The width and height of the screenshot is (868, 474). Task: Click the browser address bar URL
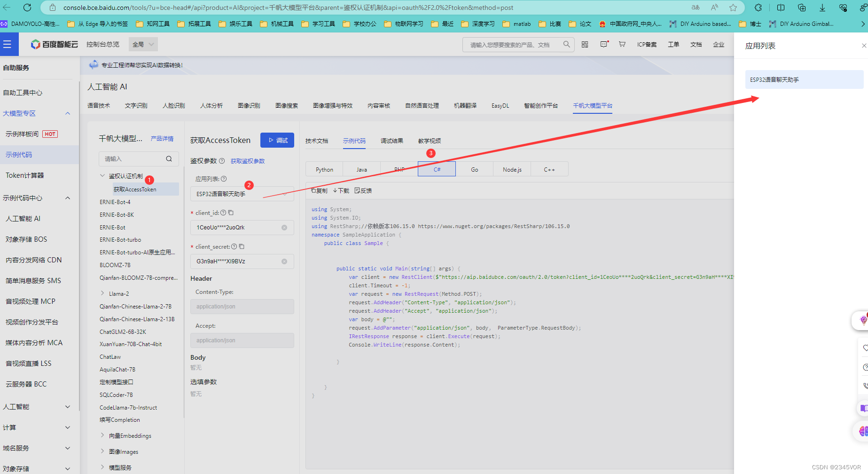click(x=288, y=8)
